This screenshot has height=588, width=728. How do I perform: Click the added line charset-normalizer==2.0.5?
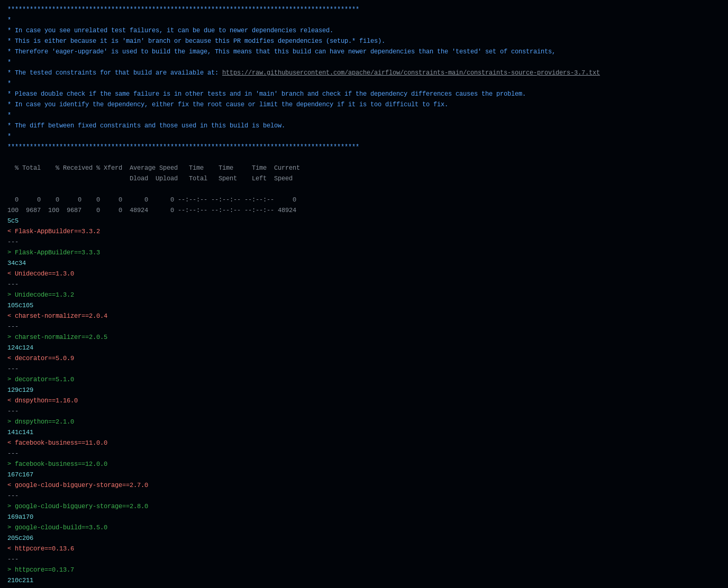tap(57, 337)
